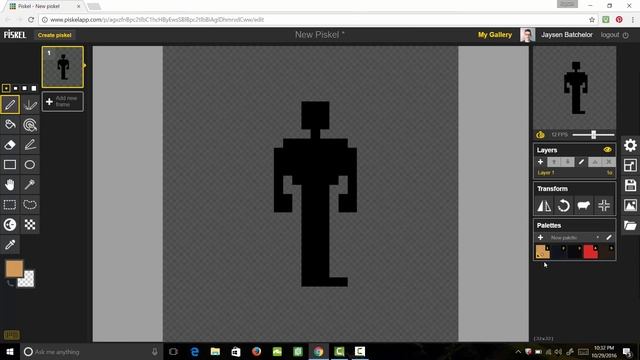Screen dimensions: 640x360
Task: Open the secondary transparent color picker
Action: pos(27,280)
